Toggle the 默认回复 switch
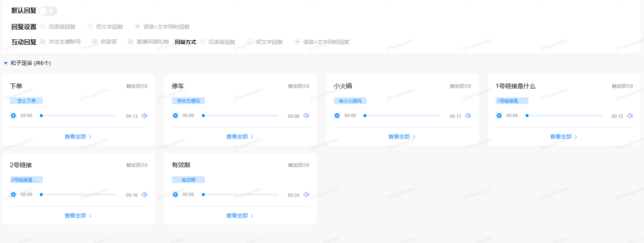 pos(48,11)
